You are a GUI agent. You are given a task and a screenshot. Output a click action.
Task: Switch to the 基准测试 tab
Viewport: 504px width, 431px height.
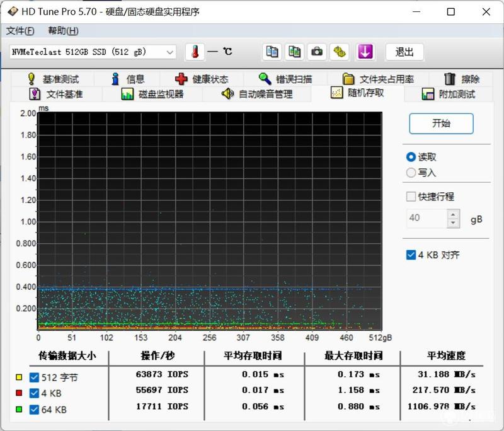tap(53, 79)
